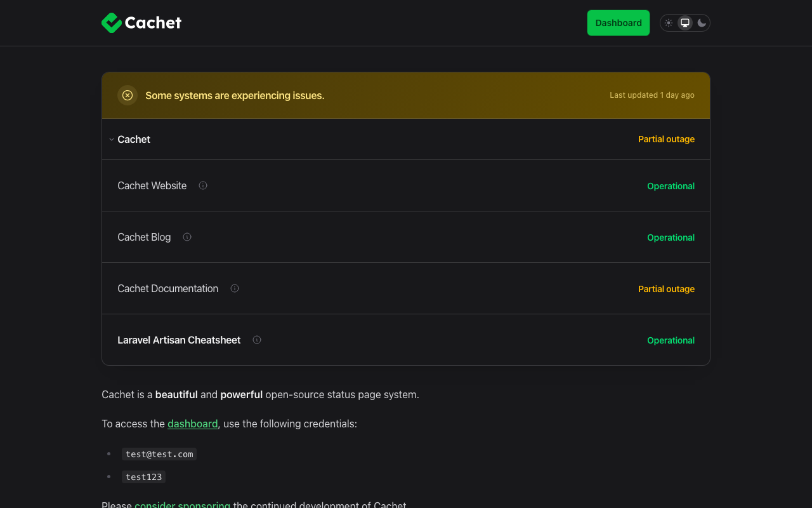Click the Cachet Website component name

pyautogui.click(x=152, y=185)
